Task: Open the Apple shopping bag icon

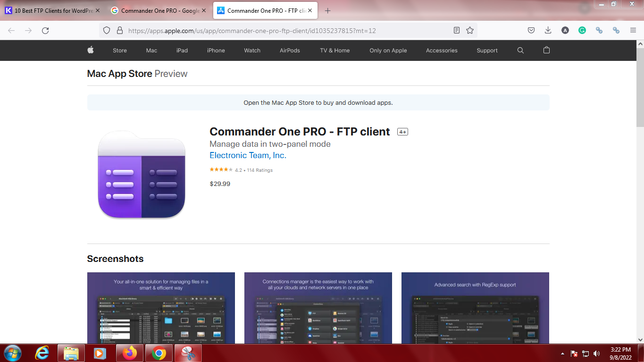Action: pyautogui.click(x=546, y=50)
